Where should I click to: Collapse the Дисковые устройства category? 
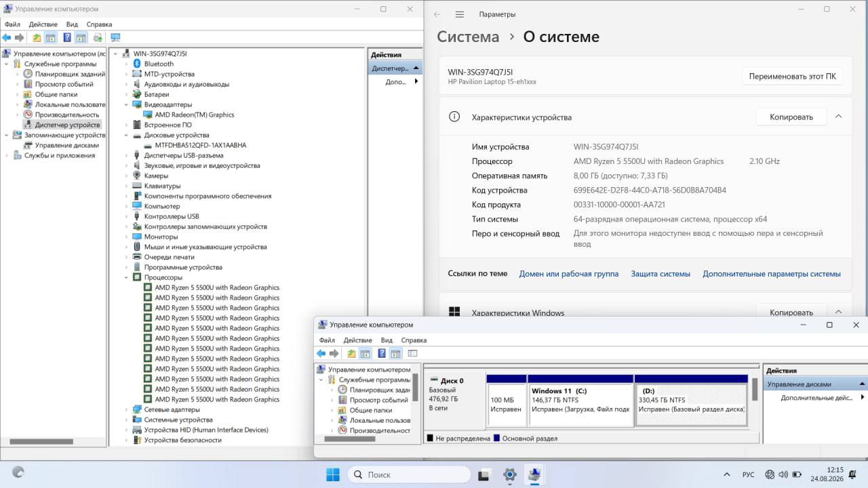126,135
